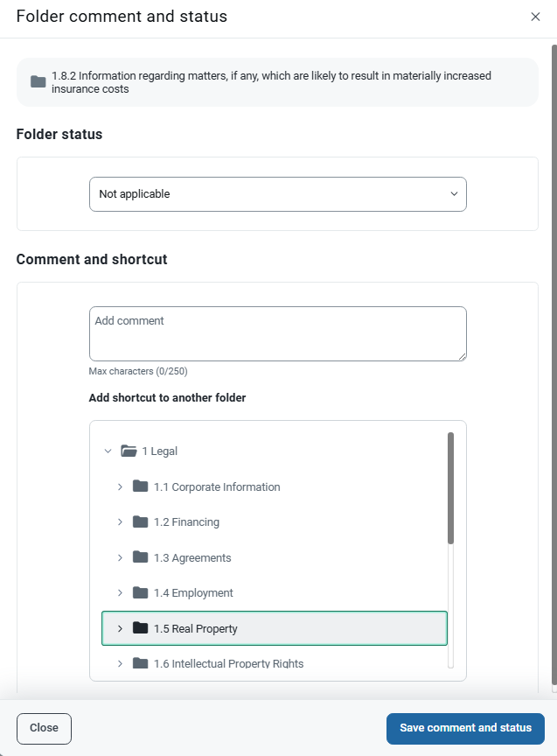Select the 1.4 Employment folder label
Image resolution: width=557 pixels, height=756 pixels.
point(193,593)
